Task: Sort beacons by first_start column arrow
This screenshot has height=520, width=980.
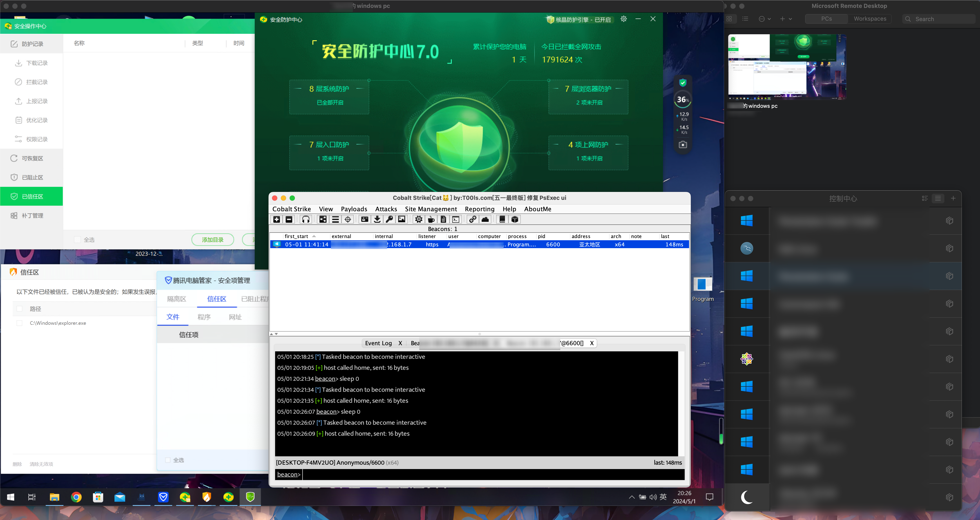Action: coord(314,236)
